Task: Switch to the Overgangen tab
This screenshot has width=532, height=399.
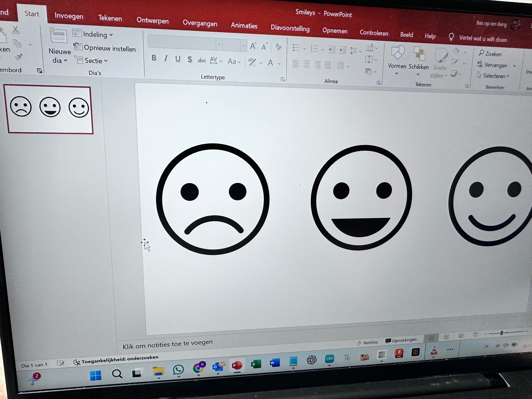Action: 200,23
